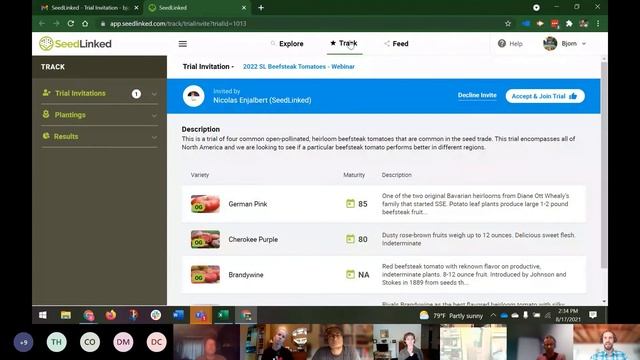Open the Plantings sidebar item

pyautogui.click(x=99, y=115)
